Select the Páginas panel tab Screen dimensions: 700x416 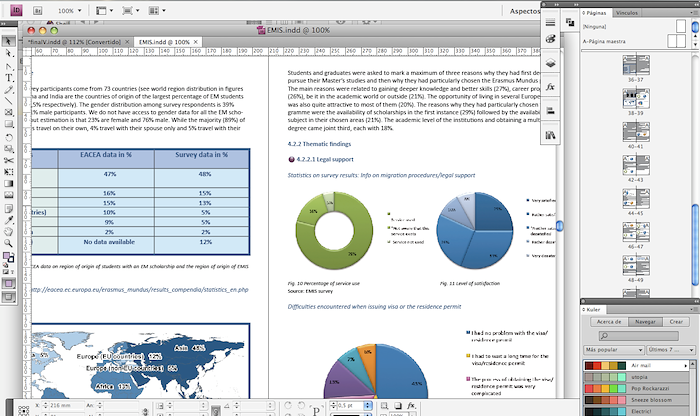click(596, 13)
